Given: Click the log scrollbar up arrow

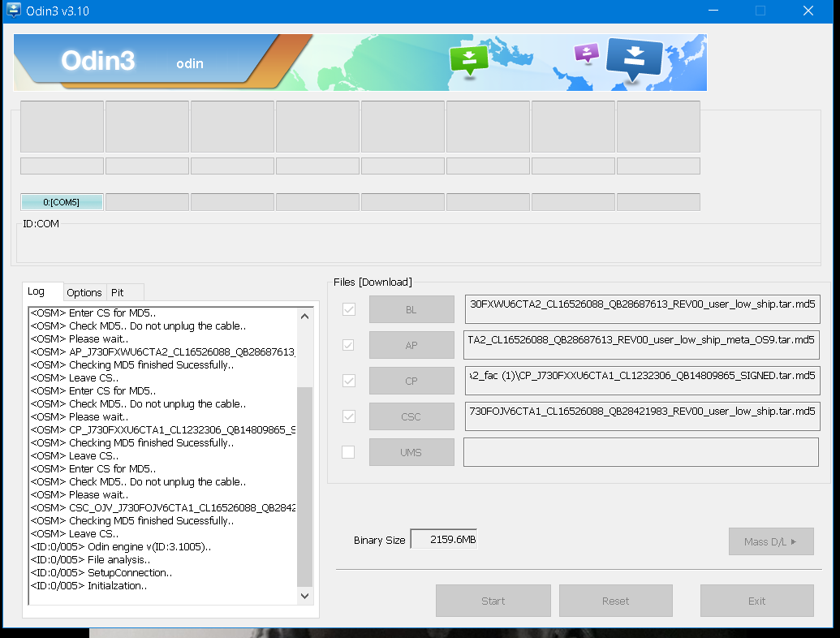Looking at the screenshot, I should click(x=305, y=316).
